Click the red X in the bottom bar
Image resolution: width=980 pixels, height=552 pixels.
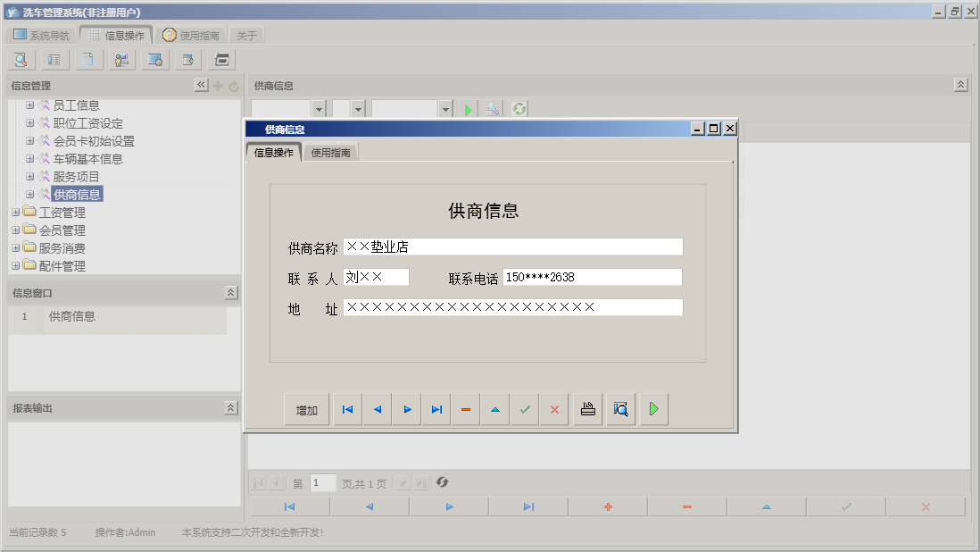[926, 507]
